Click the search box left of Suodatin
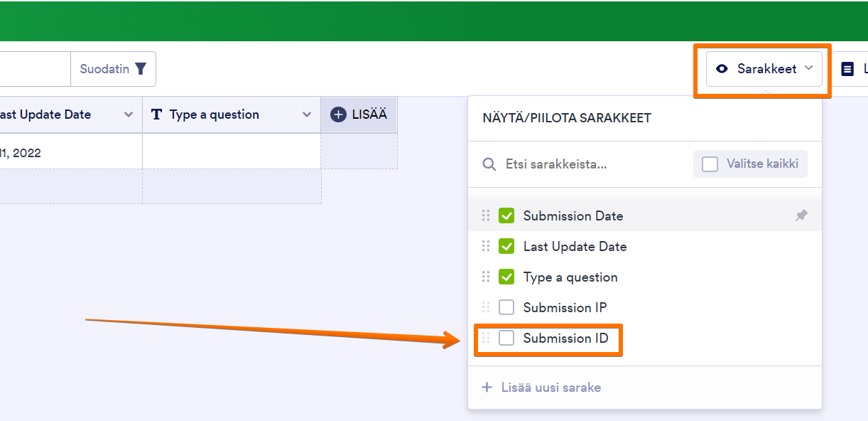 (36, 69)
